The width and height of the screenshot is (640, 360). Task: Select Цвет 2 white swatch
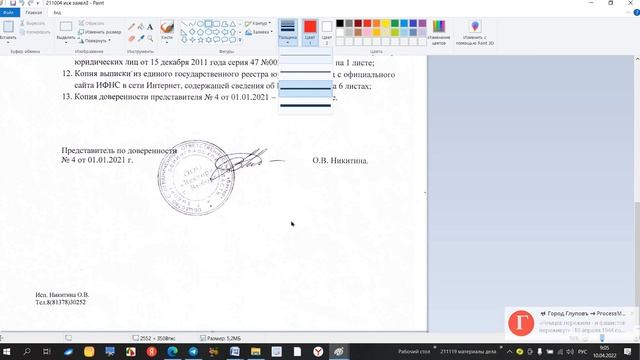(x=327, y=32)
